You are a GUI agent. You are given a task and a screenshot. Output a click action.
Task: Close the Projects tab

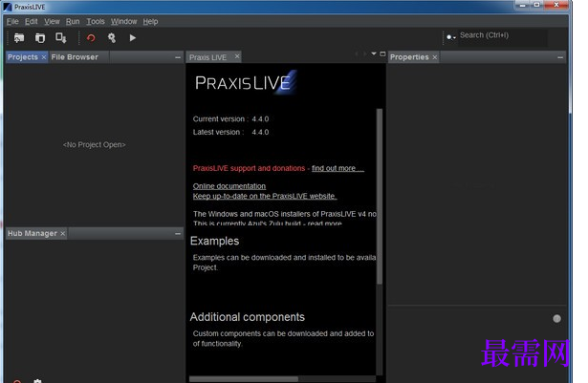point(44,57)
